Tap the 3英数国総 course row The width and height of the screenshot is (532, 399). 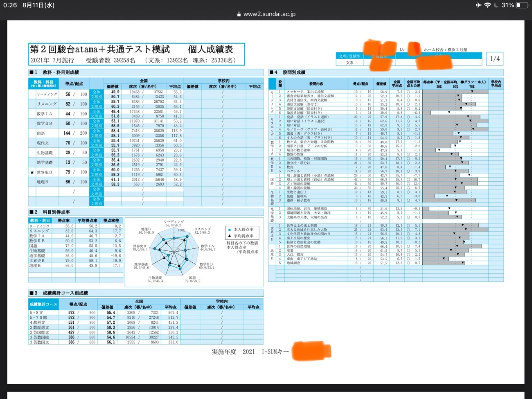[146, 337]
